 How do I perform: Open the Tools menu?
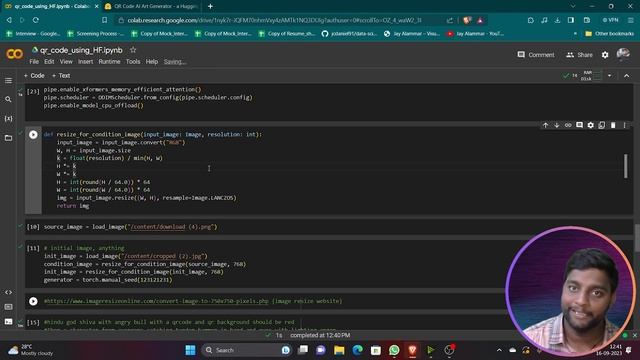[x=133, y=62]
